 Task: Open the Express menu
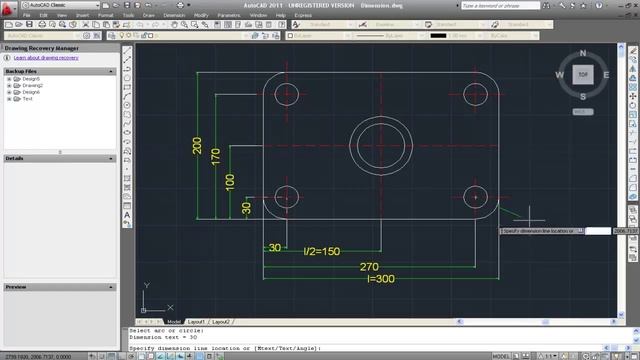303,15
